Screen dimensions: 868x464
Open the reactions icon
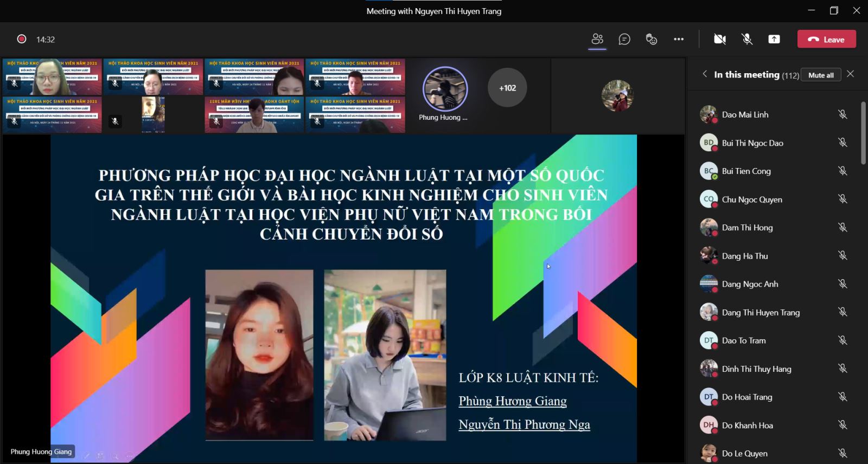click(x=652, y=39)
